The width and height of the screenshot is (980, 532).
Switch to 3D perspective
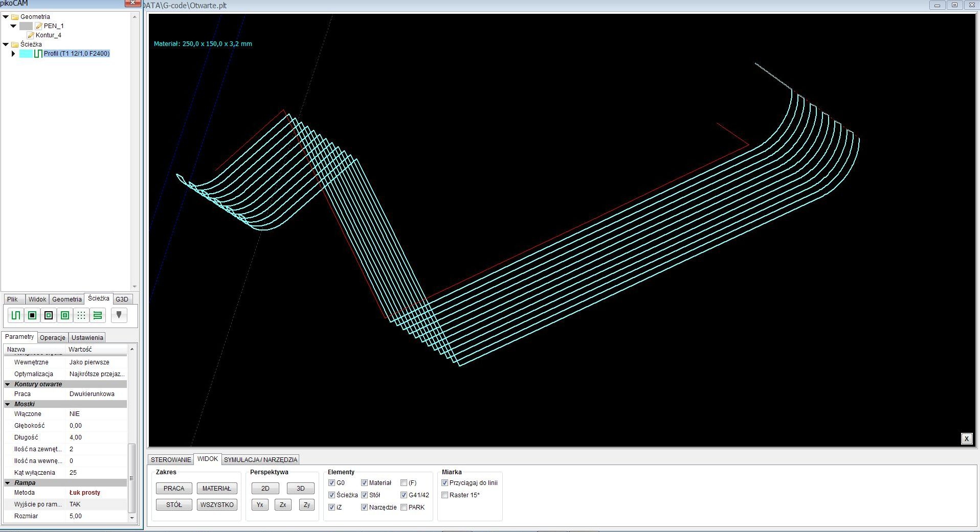[300, 489]
